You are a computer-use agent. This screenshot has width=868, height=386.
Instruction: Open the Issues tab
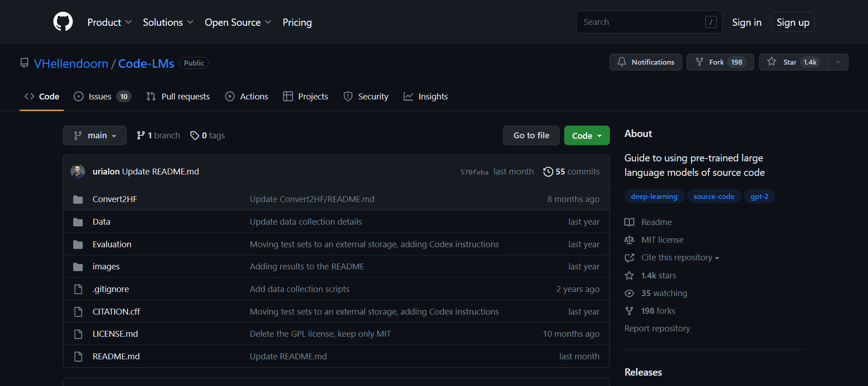point(102,96)
